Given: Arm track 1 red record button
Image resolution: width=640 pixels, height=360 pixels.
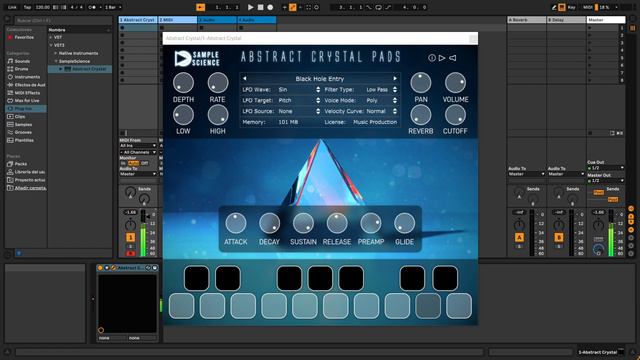Looking at the screenshot, I should tap(130, 253).
